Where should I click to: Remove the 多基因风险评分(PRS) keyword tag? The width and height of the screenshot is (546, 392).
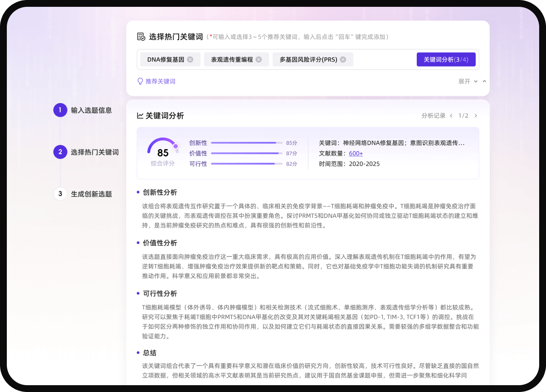click(x=343, y=60)
